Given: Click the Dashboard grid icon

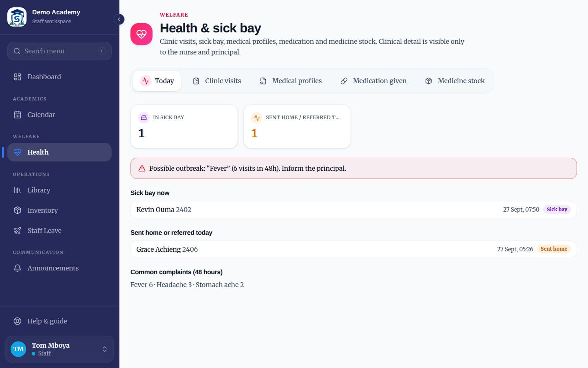Looking at the screenshot, I should (x=17, y=77).
